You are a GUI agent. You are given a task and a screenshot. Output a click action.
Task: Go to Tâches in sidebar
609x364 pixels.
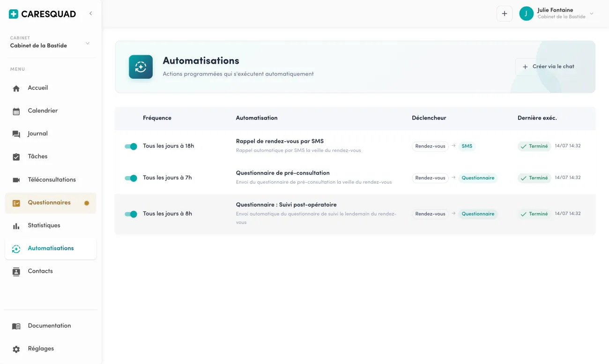click(51, 157)
